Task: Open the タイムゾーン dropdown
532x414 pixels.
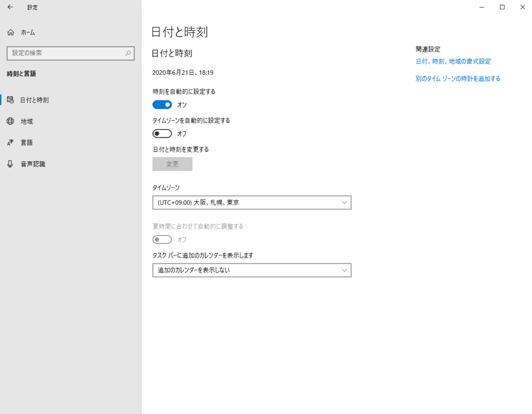Action: click(252, 202)
